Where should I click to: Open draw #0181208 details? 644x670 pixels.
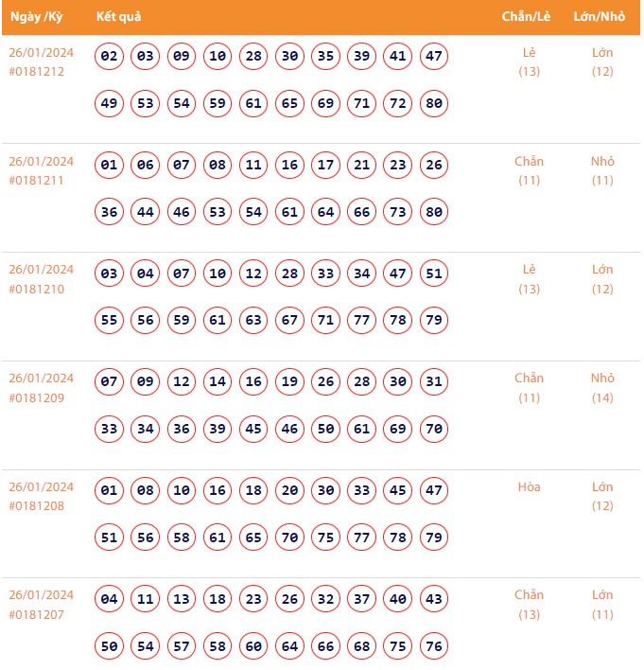click(37, 506)
